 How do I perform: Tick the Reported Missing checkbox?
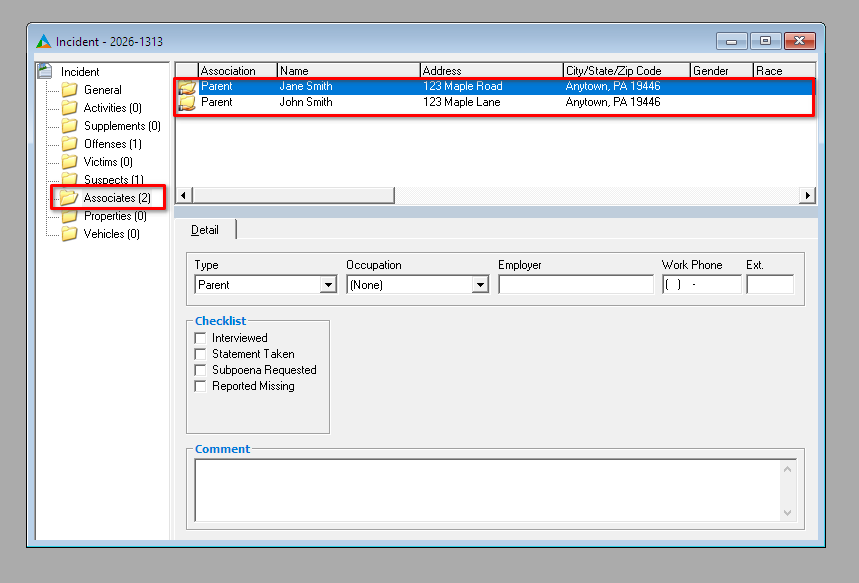click(x=201, y=386)
